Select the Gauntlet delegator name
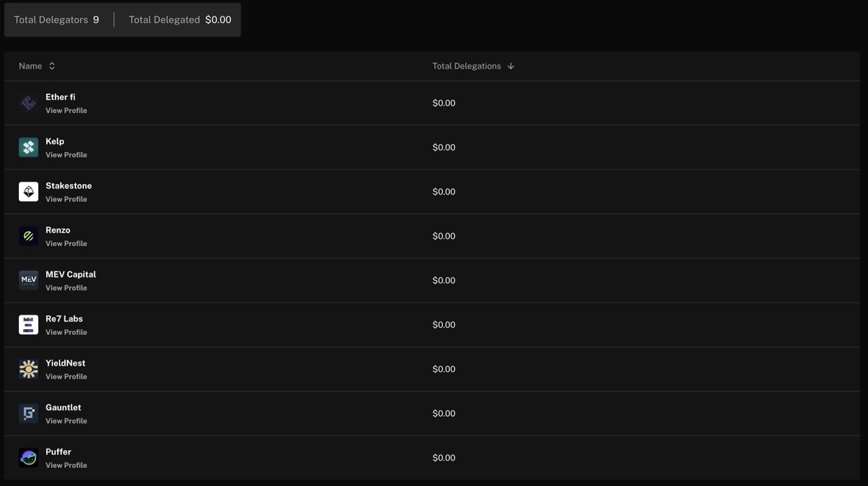868x486 pixels. click(63, 407)
